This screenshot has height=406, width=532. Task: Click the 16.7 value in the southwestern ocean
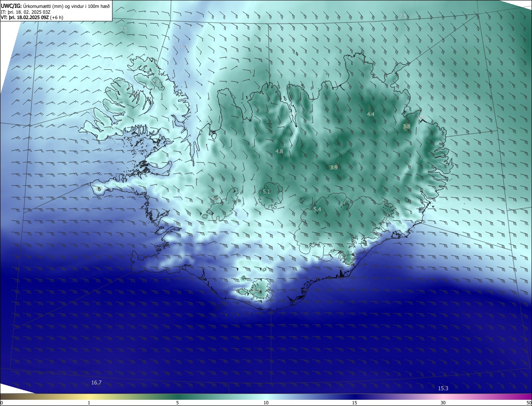coord(96,382)
